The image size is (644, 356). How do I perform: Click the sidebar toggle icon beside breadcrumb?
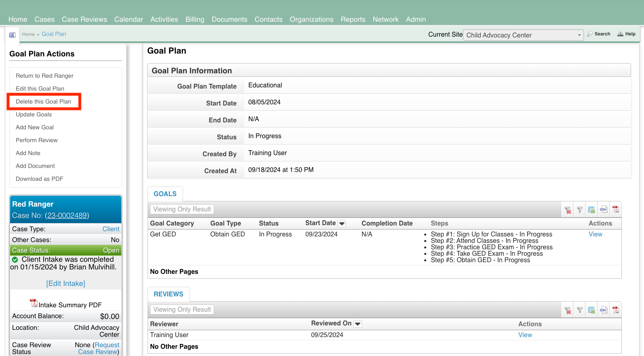coord(12,35)
